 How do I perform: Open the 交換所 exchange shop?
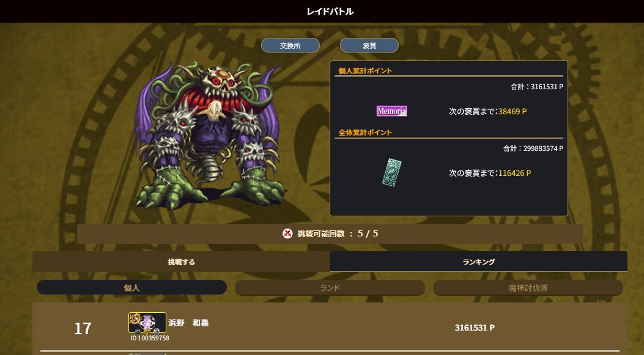291,46
